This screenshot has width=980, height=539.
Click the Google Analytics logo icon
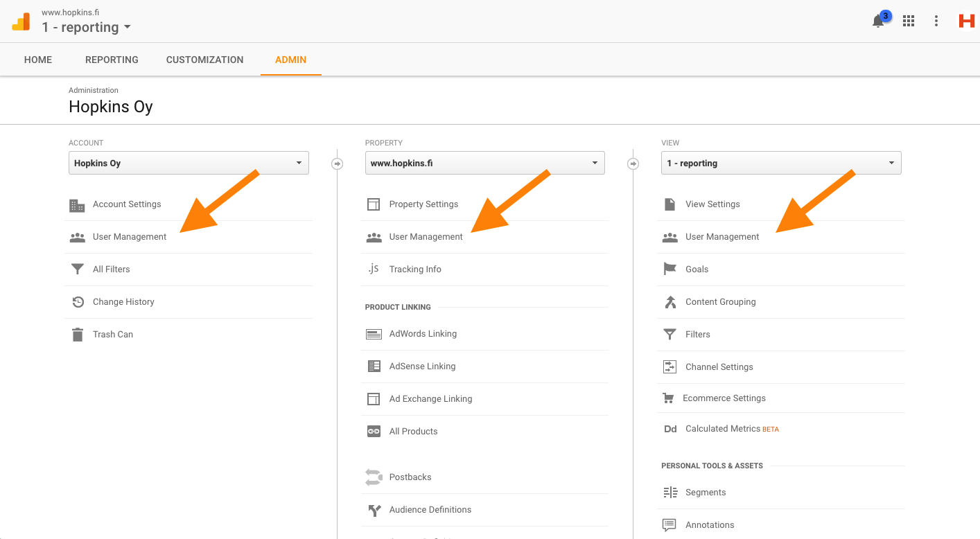tap(21, 21)
